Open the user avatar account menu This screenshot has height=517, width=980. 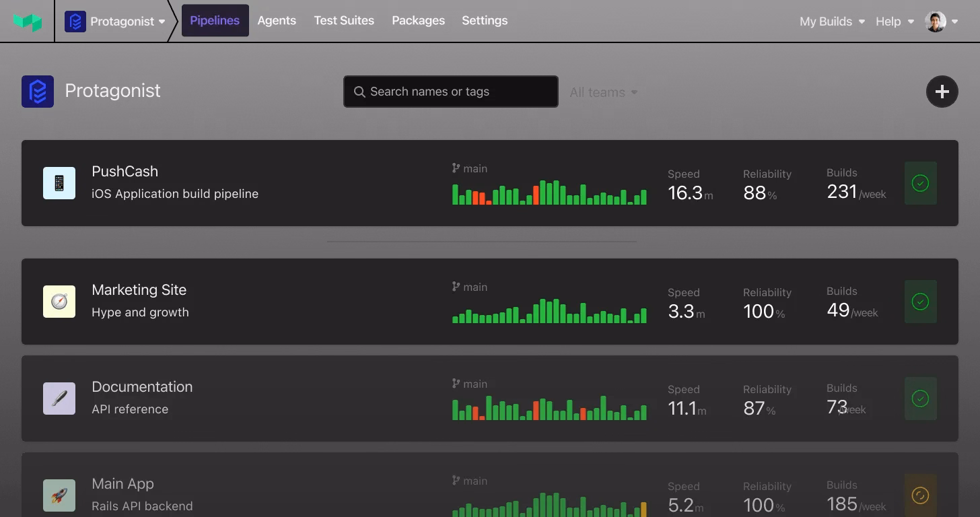pyautogui.click(x=941, y=22)
